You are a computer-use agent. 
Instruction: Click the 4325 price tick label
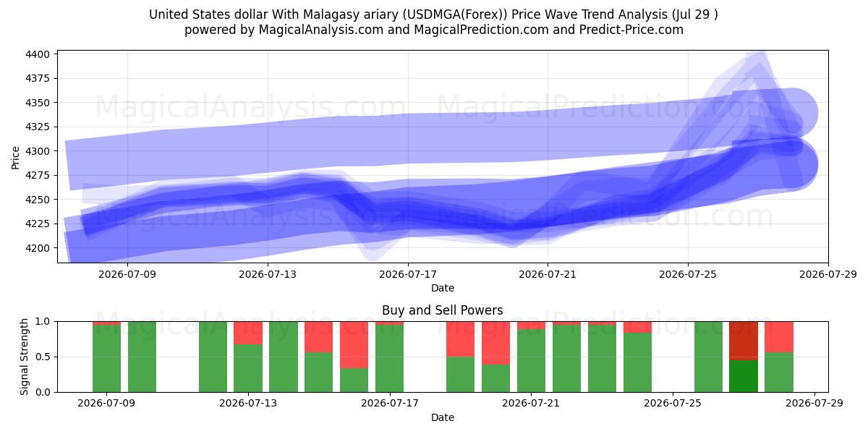click(x=38, y=127)
